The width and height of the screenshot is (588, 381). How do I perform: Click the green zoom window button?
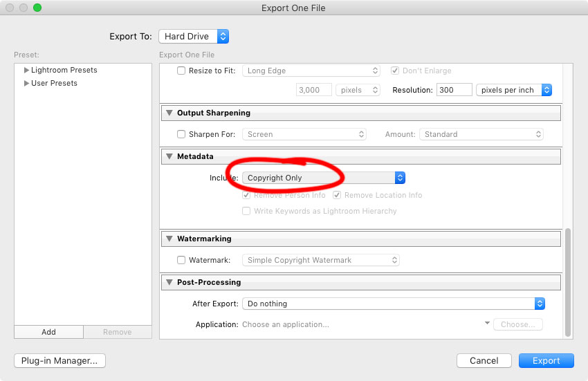[x=37, y=8]
